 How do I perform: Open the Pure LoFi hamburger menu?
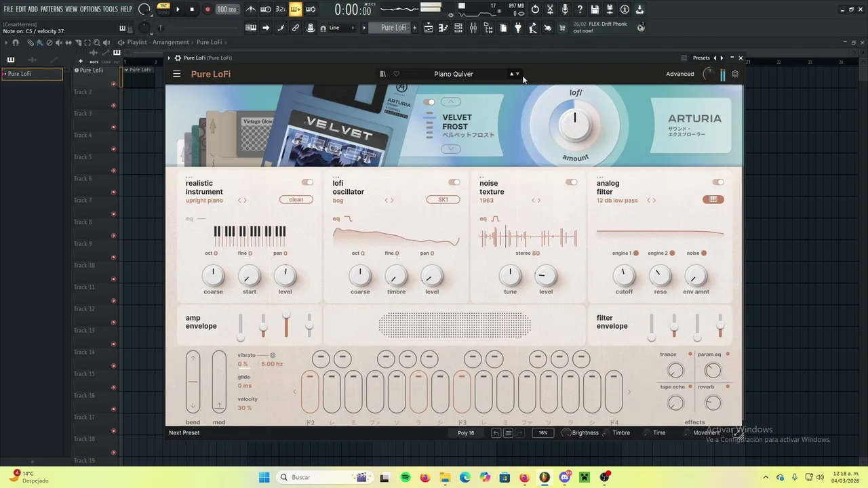click(x=176, y=74)
